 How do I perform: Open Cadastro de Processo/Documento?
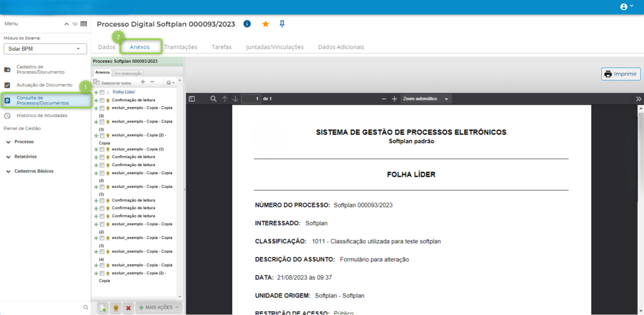point(40,69)
